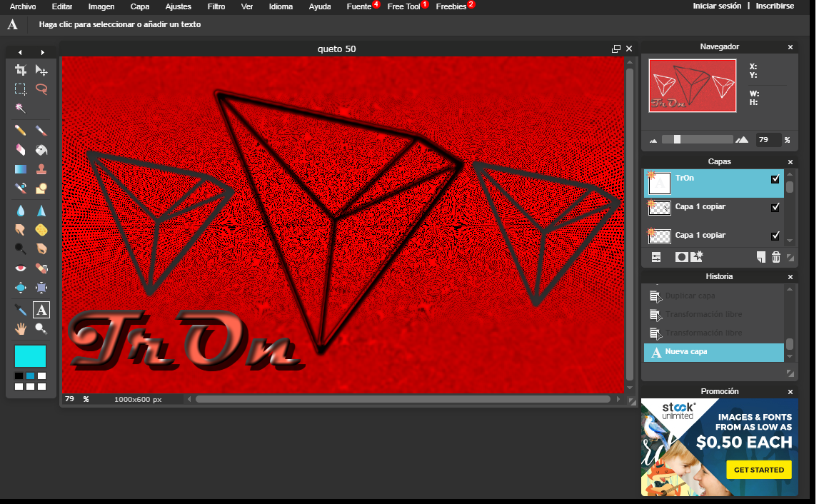Select the Move tool

(41, 70)
